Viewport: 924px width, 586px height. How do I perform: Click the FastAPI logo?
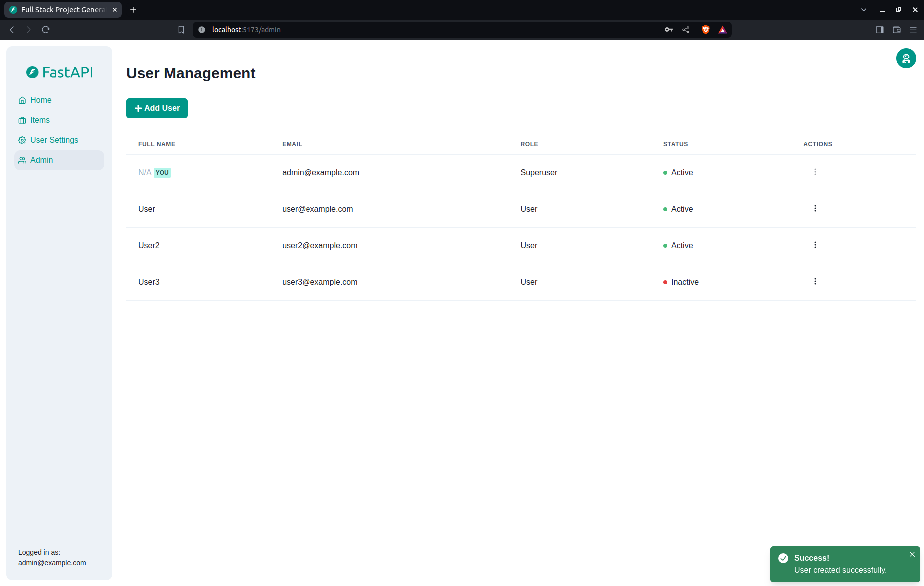(x=59, y=72)
